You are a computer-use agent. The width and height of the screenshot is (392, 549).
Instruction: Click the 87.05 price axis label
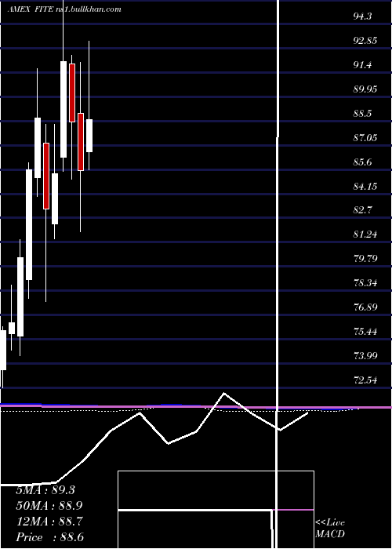click(x=365, y=137)
